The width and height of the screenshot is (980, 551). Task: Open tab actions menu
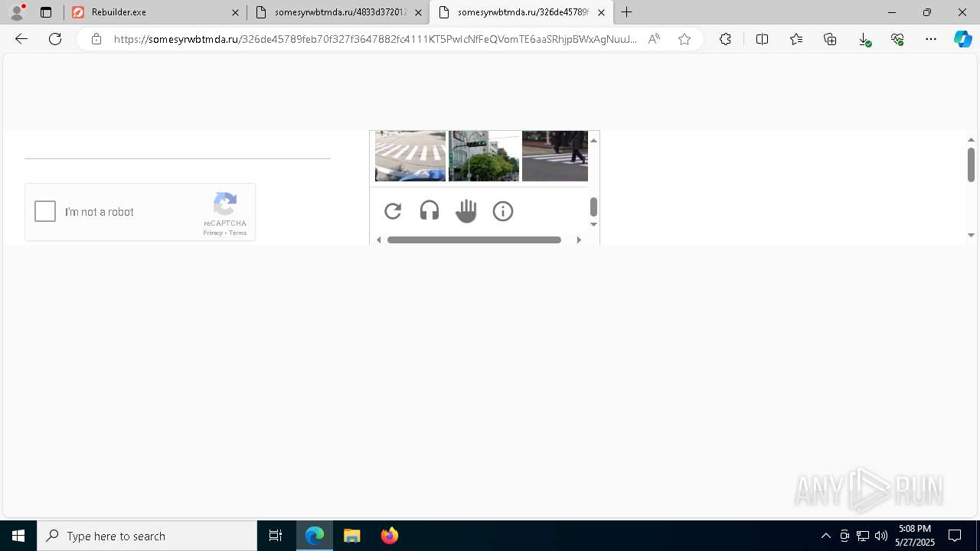coord(46,12)
